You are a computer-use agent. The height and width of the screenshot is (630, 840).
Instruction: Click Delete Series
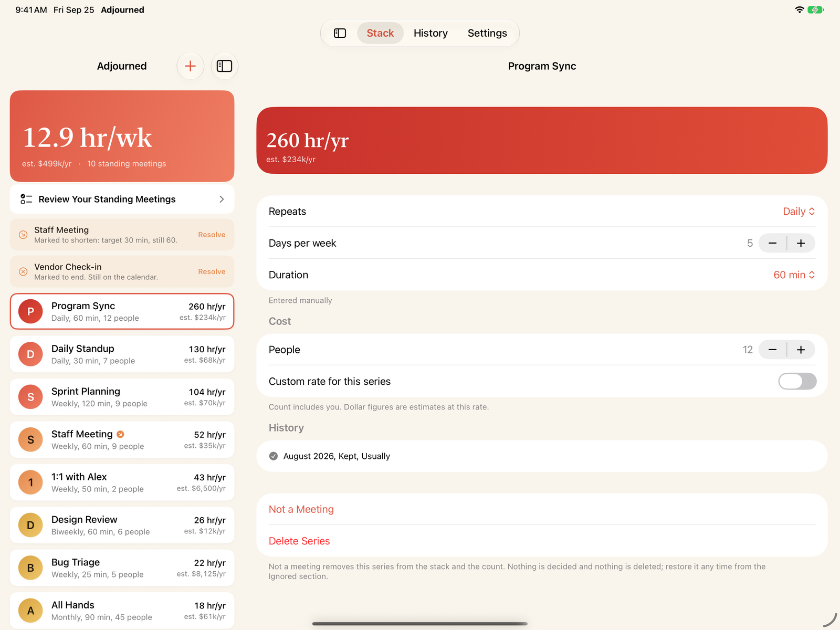299,541
